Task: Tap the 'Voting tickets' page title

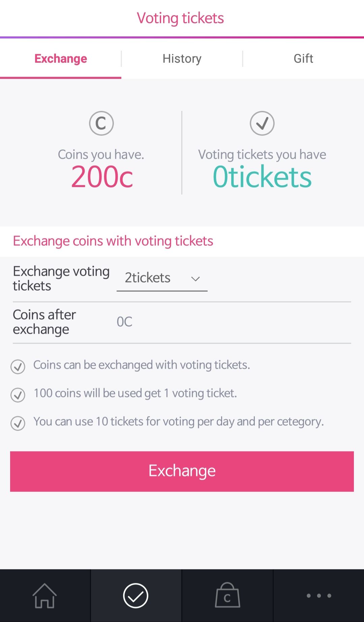Action: click(180, 18)
